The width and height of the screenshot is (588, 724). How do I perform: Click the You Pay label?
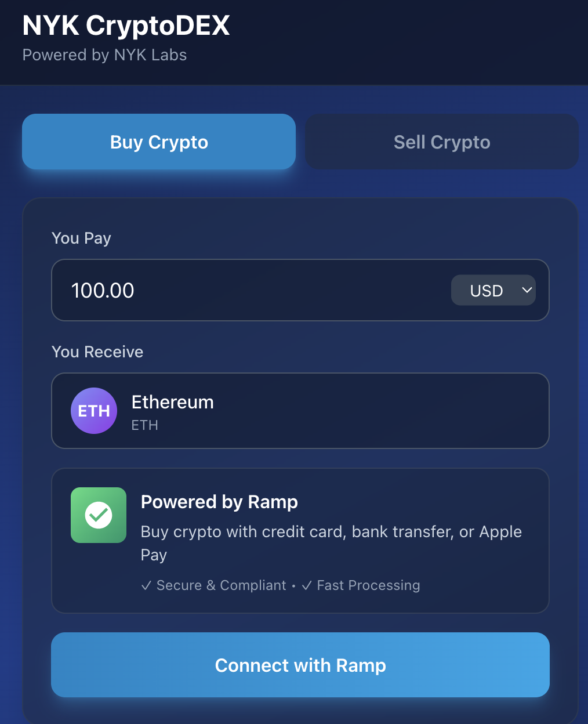pos(81,238)
